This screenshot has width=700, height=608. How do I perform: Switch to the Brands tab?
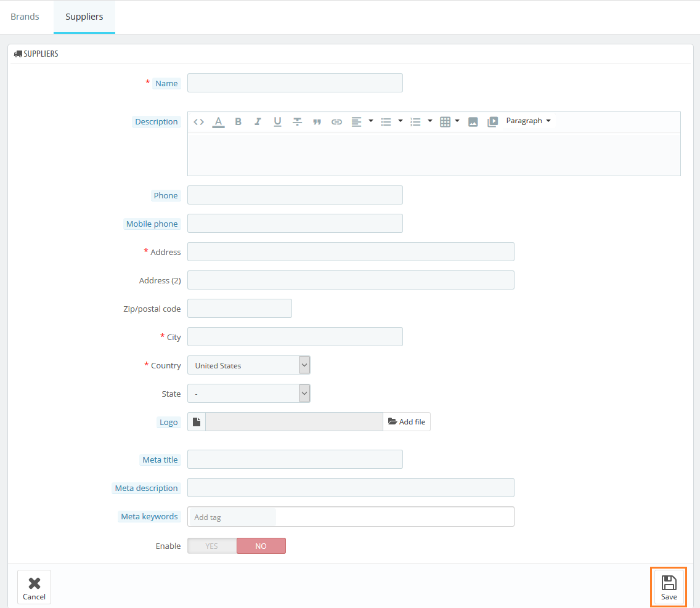[25, 17]
